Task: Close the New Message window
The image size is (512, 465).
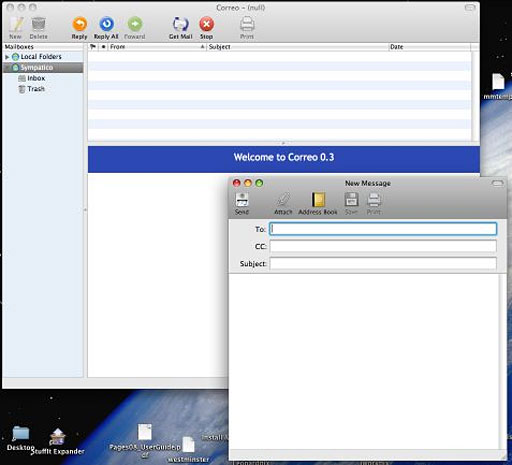Action: (x=237, y=183)
